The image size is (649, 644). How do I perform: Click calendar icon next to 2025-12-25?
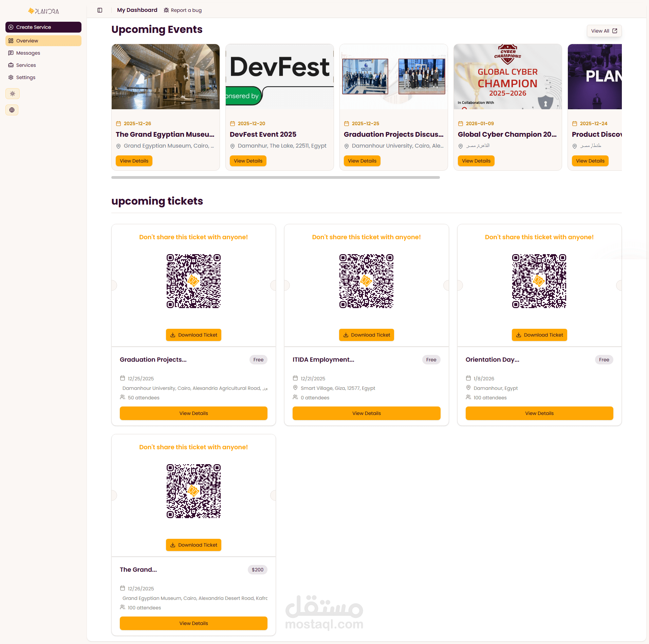tap(347, 124)
